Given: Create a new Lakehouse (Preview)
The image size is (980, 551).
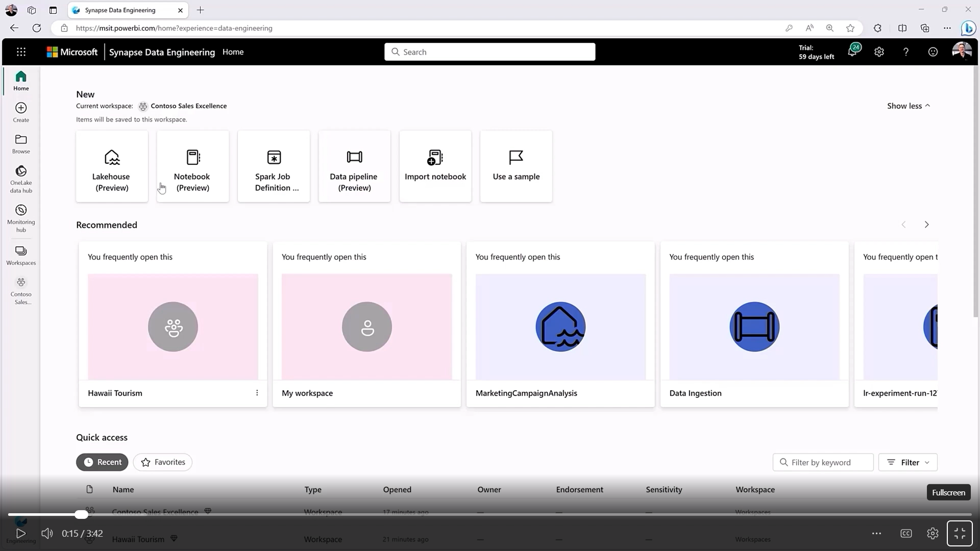Looking at the screenshot, I should coord(112,166).
